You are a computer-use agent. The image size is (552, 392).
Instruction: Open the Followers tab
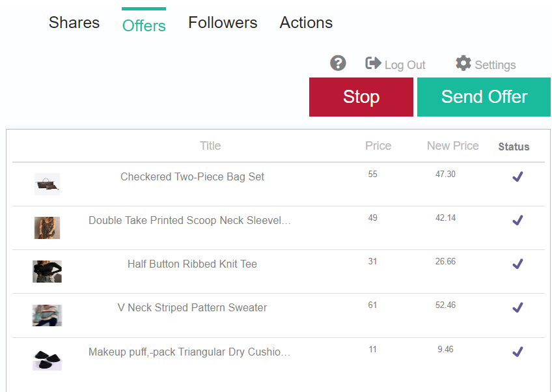point(223,23)
